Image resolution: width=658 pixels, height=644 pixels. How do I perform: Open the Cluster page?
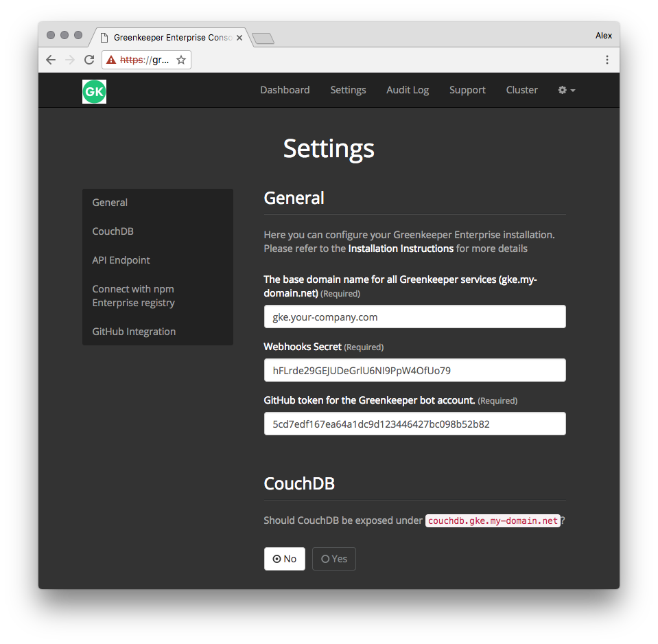click(521, 90)
